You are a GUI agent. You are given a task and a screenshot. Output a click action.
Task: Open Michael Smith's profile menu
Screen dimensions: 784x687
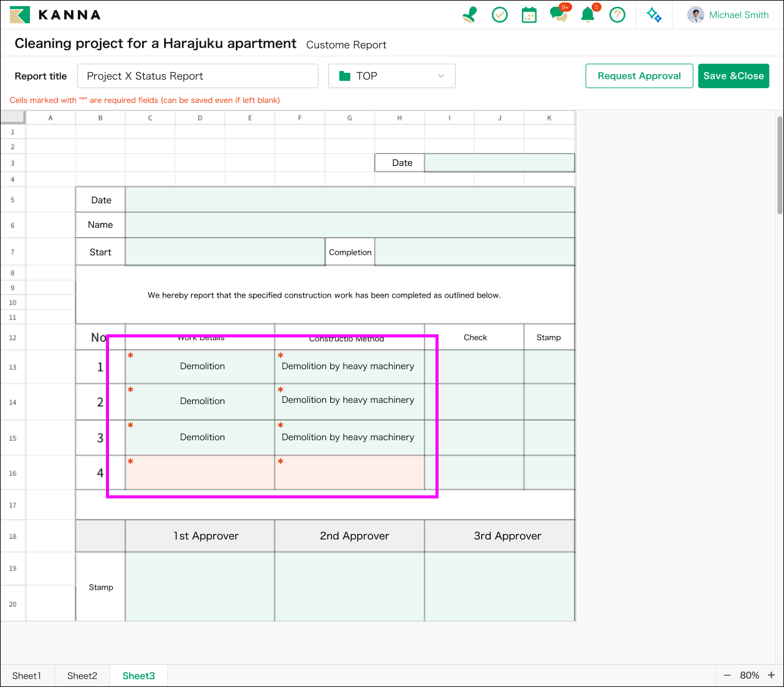pos(728,15)
